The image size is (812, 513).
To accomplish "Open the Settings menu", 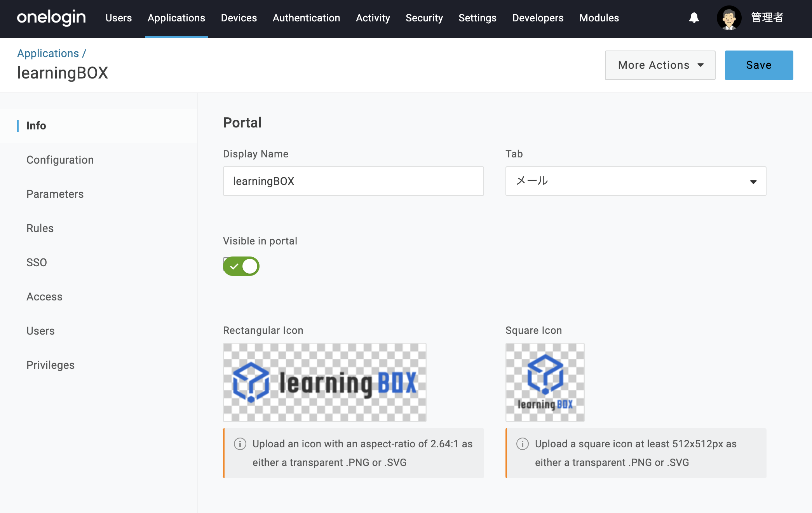I will click(x=477, y=18).
